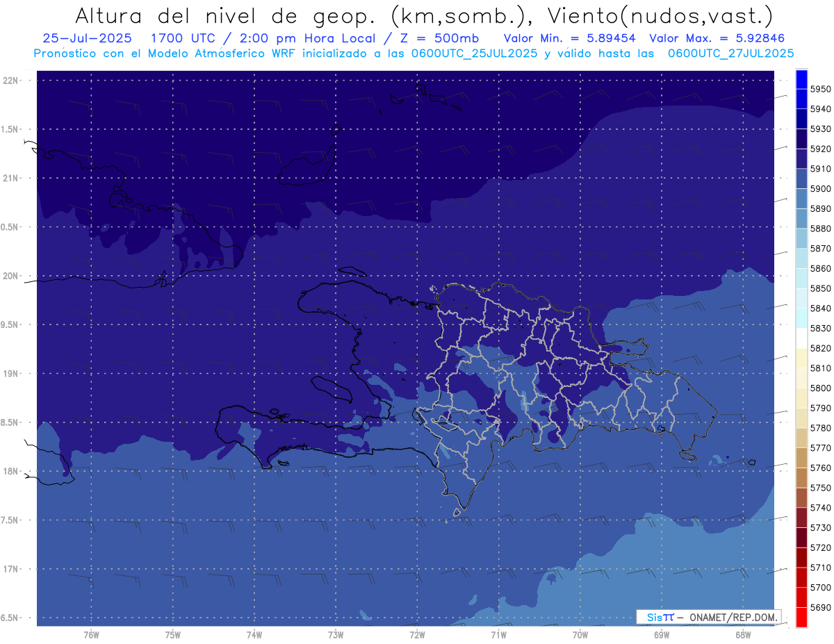Click the "0600UTC_25JUL2025" initialization time
Screen dimensions: 834x644
474,53
